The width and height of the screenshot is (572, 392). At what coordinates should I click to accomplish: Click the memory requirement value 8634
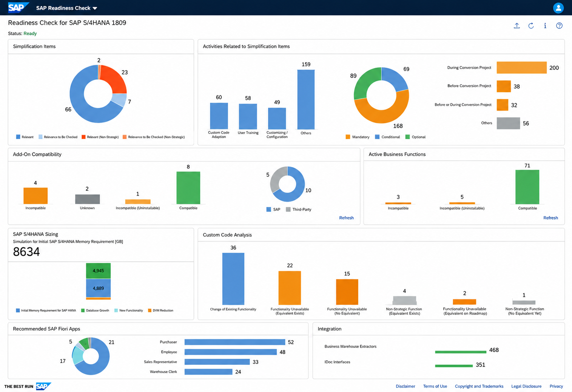click(x=26, y=252)
